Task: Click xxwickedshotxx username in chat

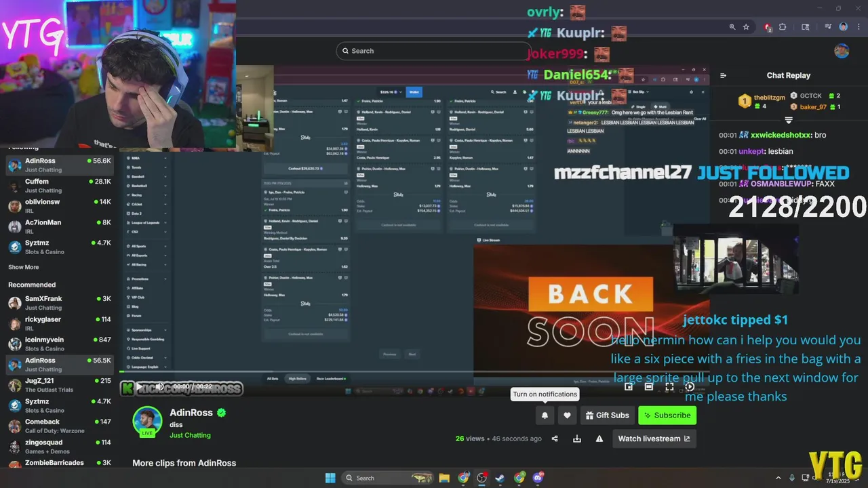Action: click(x=781, y=135)
